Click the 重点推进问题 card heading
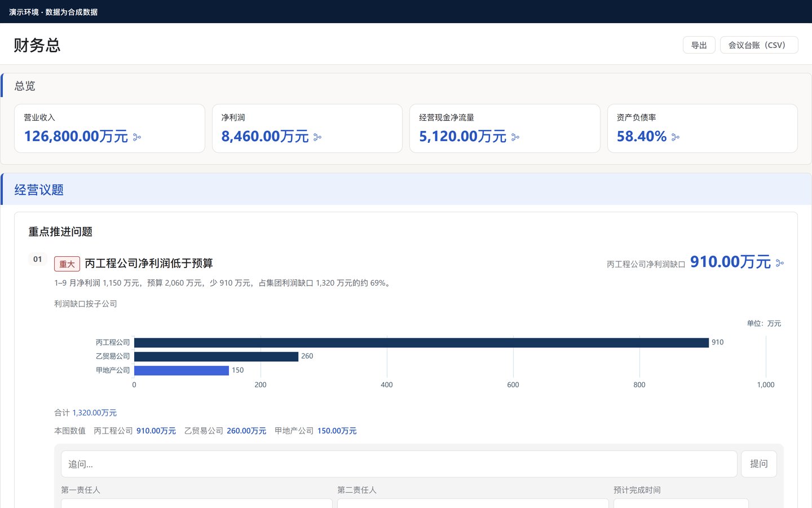The image size is (812, 508). click(60, 232)
